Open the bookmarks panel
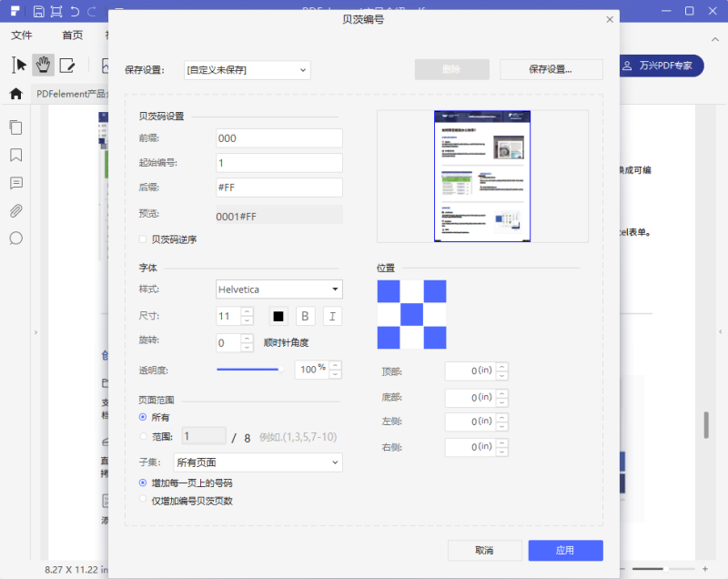The height and width of the screenshot is (579, 728). click(x=15, y=156)
